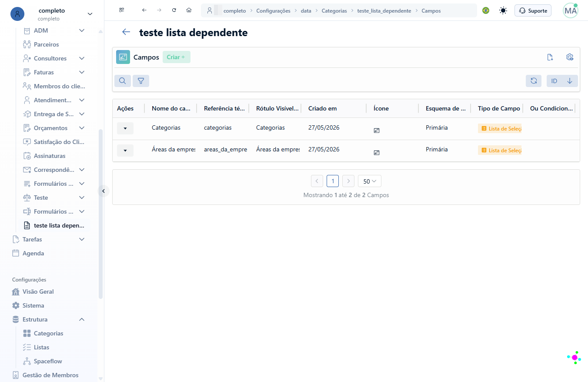Reload the page with the top refresh icon
The width and height of the screenshot is (588, 382).
174,10
